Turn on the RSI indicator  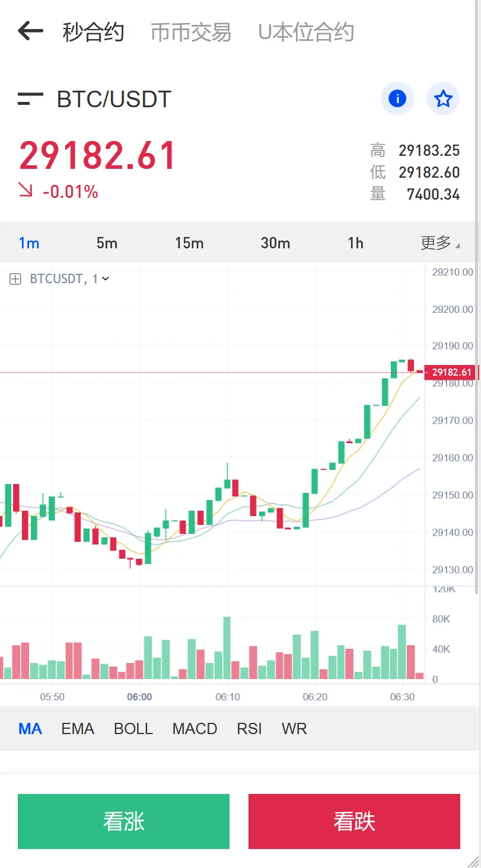coord(249,729)
